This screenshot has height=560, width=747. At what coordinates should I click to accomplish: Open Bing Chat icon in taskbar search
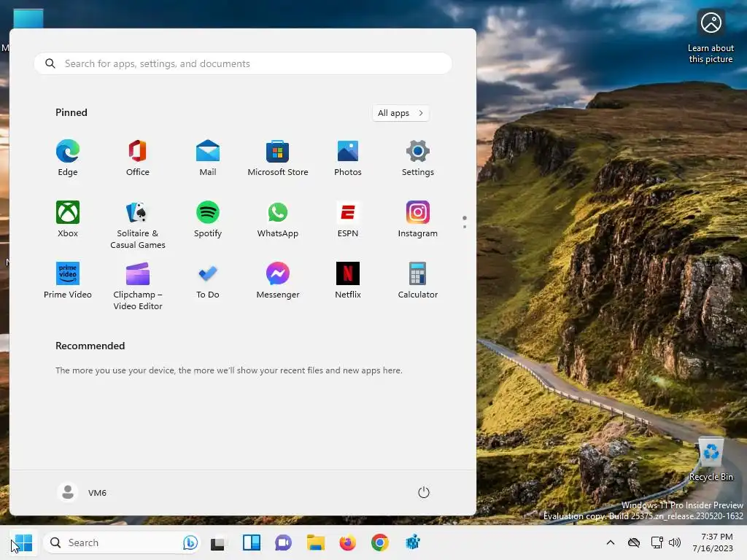point(190,542)
